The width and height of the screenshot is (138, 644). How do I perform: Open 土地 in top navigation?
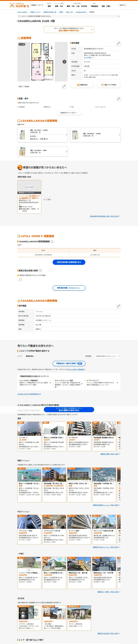click(78, 6)
